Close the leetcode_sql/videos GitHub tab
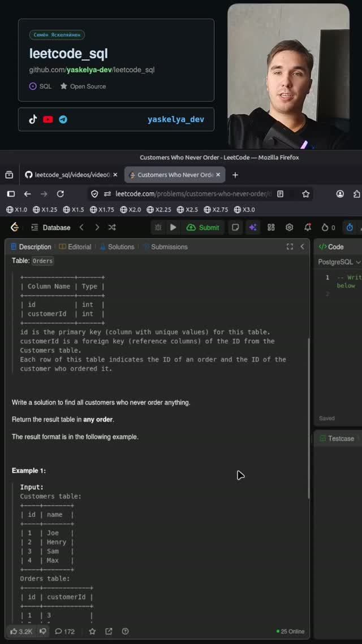 coord(115,175)
